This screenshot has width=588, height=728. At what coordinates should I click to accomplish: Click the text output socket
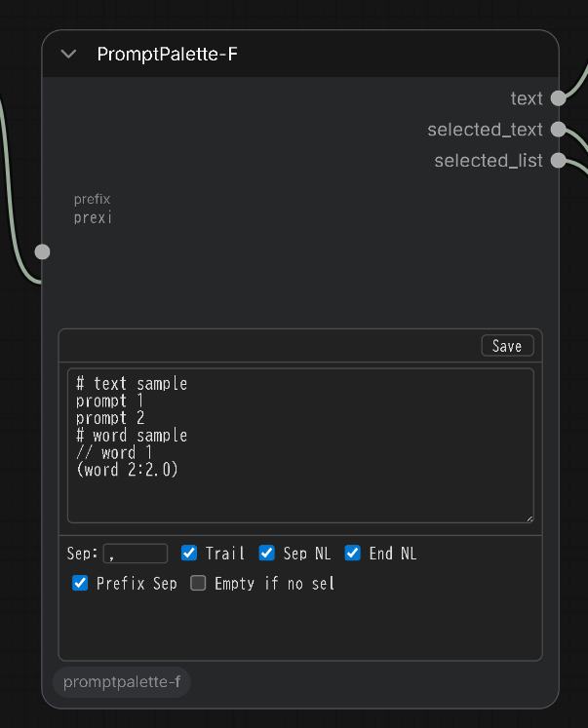[559, 98]
